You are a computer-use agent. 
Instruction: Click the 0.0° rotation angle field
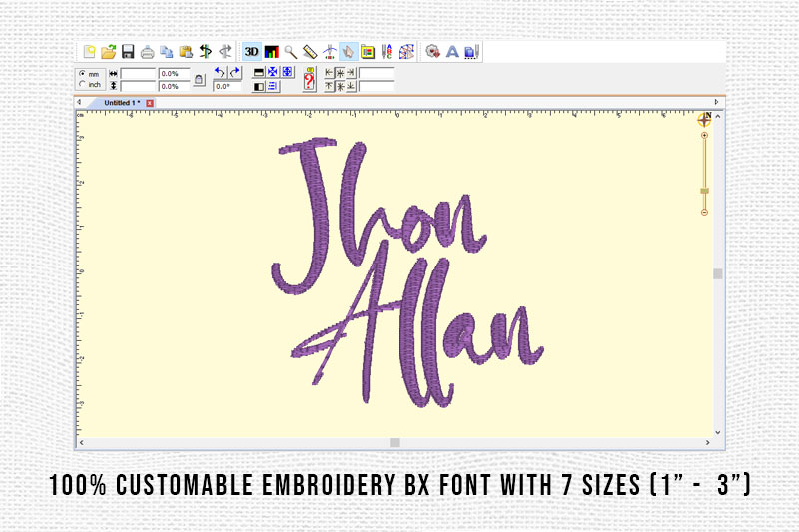pyautogui.click(x=227, y=86)
